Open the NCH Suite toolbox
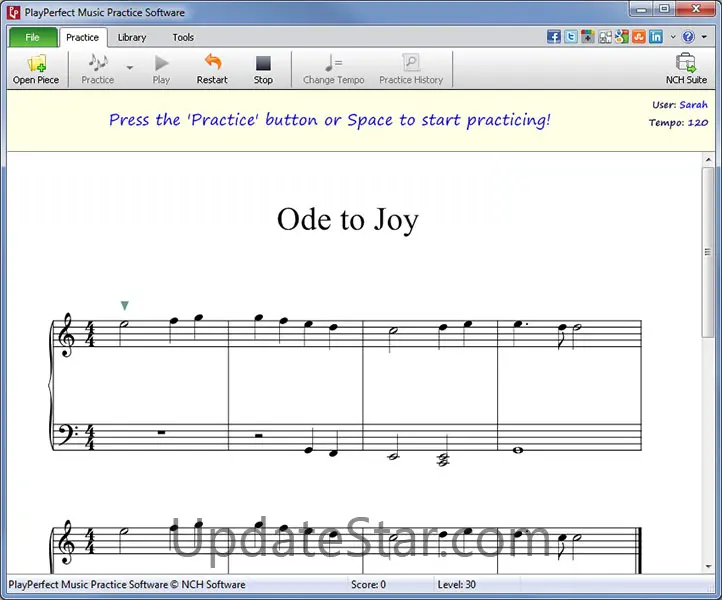Viewport: 722px width, 600px height. pos(686,69)
